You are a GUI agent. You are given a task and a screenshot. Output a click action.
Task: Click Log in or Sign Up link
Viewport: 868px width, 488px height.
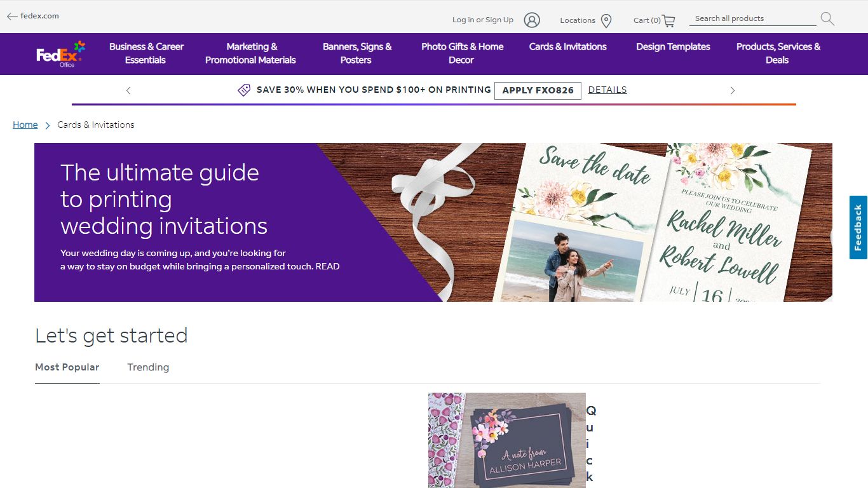(x=482, y=20)
